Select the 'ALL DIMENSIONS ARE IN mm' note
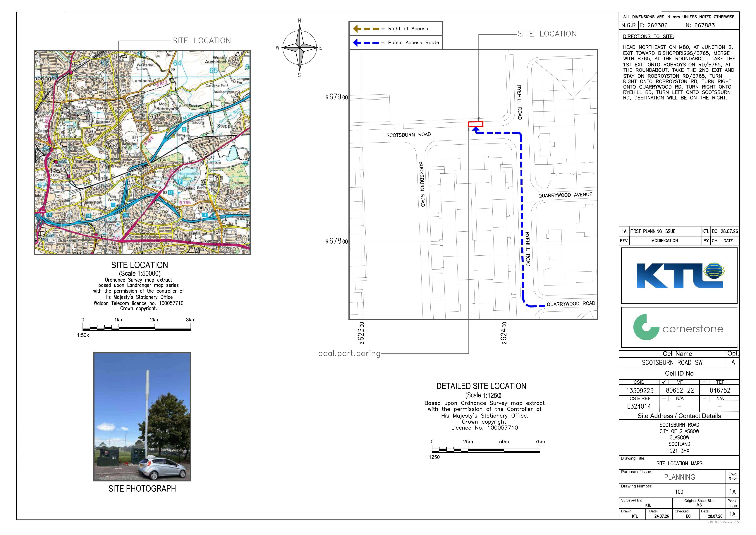Viewport: 756px width, 535px height. tap(679, 17)
